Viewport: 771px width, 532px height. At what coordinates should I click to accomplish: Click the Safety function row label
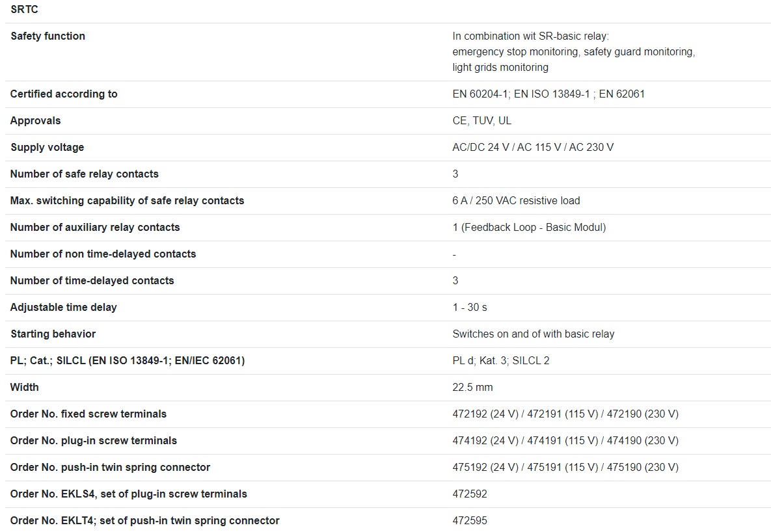point(47,36)
